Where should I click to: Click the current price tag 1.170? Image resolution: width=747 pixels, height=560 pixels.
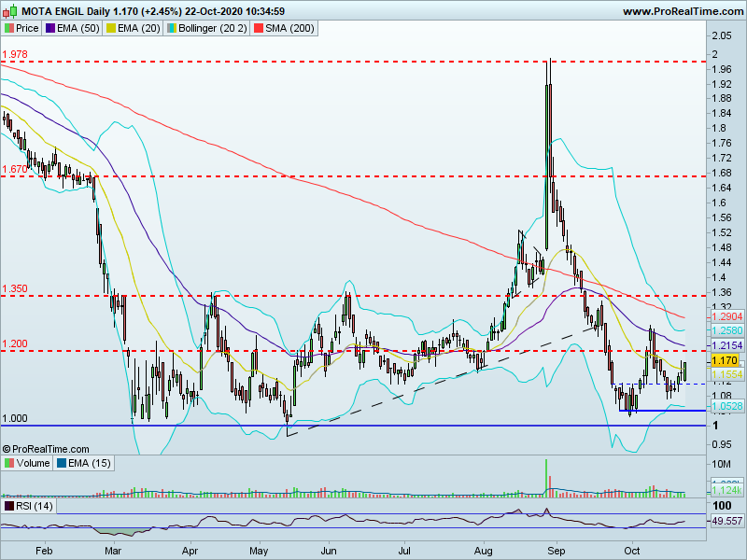pos(726,360)
